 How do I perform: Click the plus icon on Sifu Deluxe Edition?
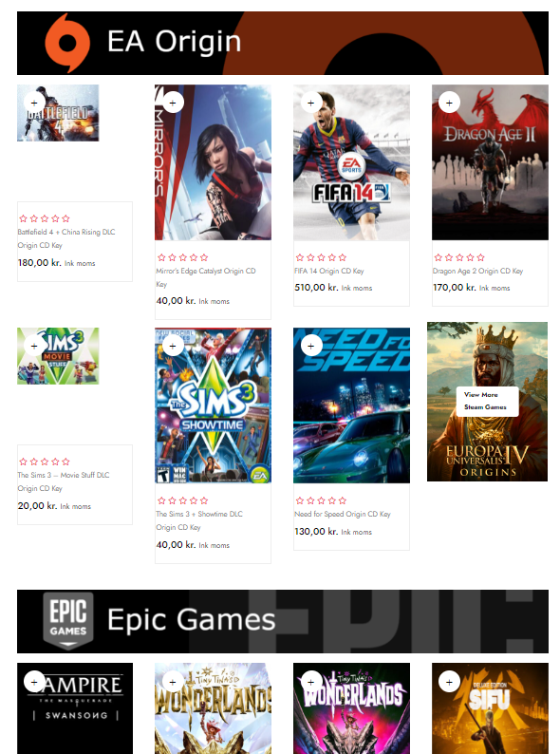click(450, 682)
